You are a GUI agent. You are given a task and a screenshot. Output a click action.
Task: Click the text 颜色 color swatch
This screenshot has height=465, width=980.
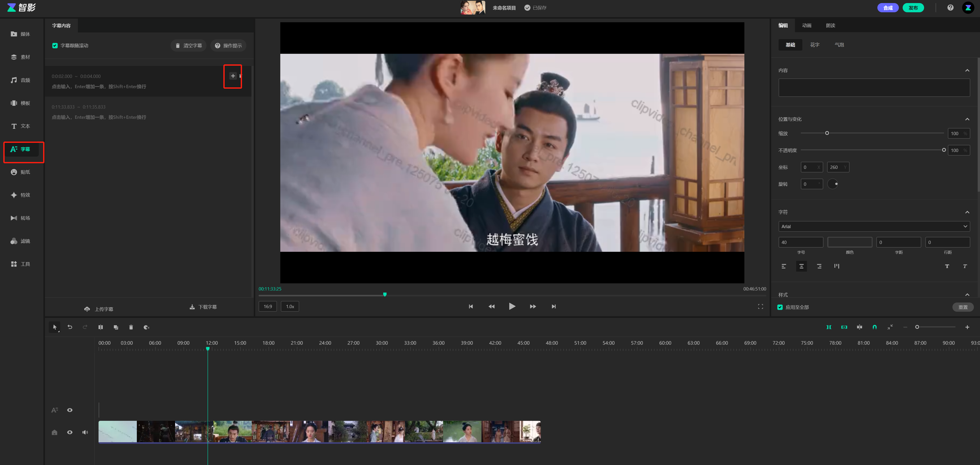[x=850, y=242]
